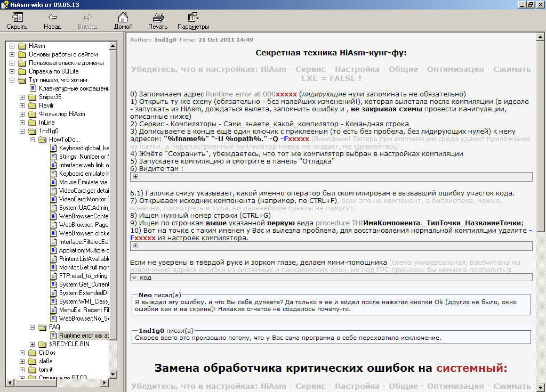The image size is (546, 392).
Task: Expand the collapsed block under step 6
Action: tap(135, 177)
